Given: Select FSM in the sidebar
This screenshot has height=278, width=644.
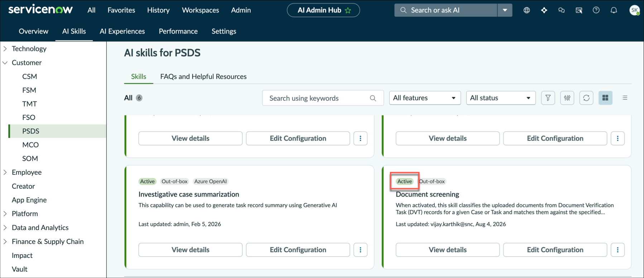Looking at the screenshot, I should click(x=29, y=90).
